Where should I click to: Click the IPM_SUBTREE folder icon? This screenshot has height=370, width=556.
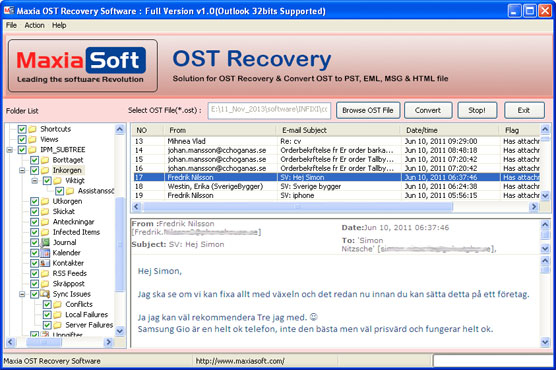click(33, 150)
